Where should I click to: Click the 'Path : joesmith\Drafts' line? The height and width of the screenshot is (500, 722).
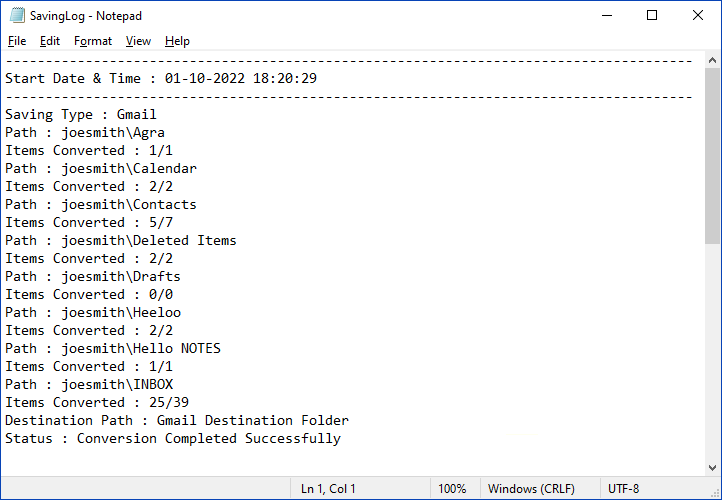point(93,276)
